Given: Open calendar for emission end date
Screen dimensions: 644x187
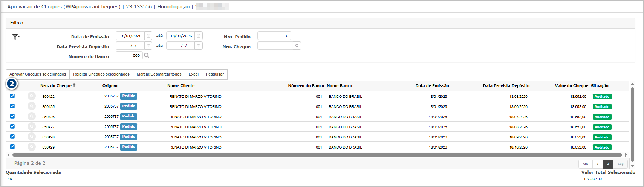Looking at the screenshot, I should point(199,36).
